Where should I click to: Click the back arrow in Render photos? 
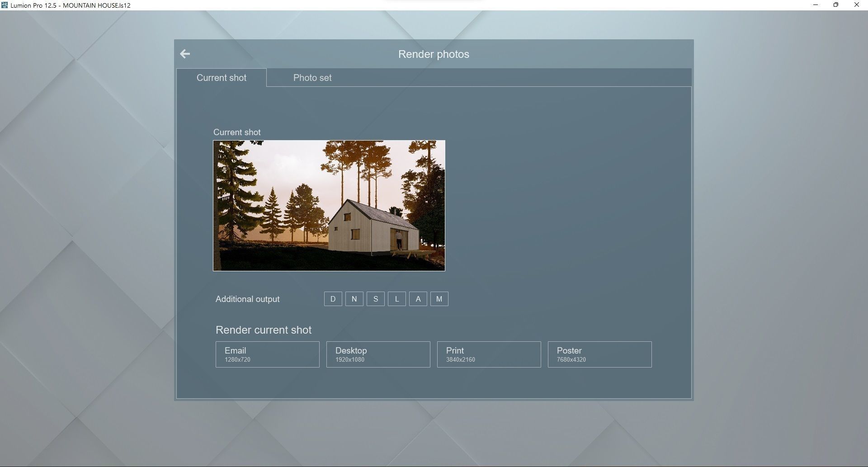[x=185, y=54]
